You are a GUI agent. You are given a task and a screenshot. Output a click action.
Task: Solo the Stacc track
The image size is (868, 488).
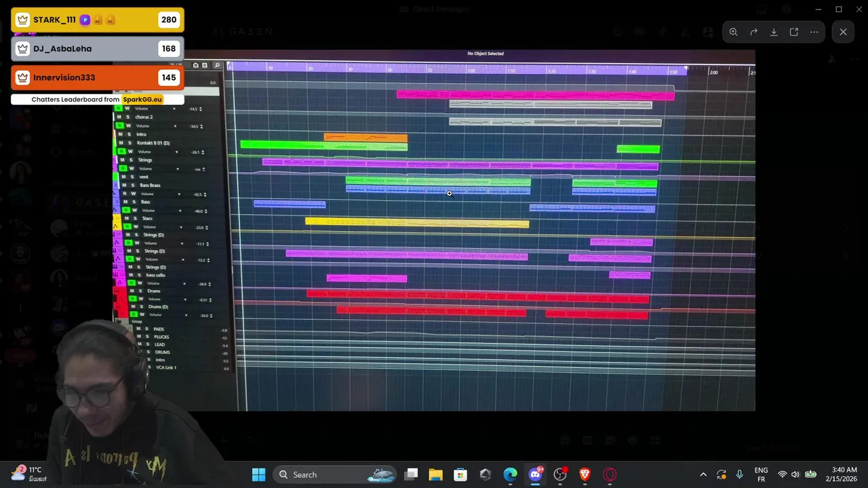click(135, 218)
